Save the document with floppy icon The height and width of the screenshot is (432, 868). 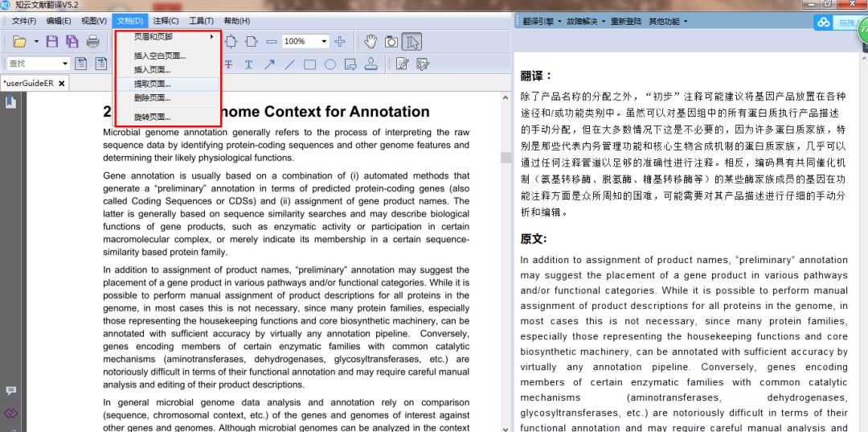(x=52, y=42)
